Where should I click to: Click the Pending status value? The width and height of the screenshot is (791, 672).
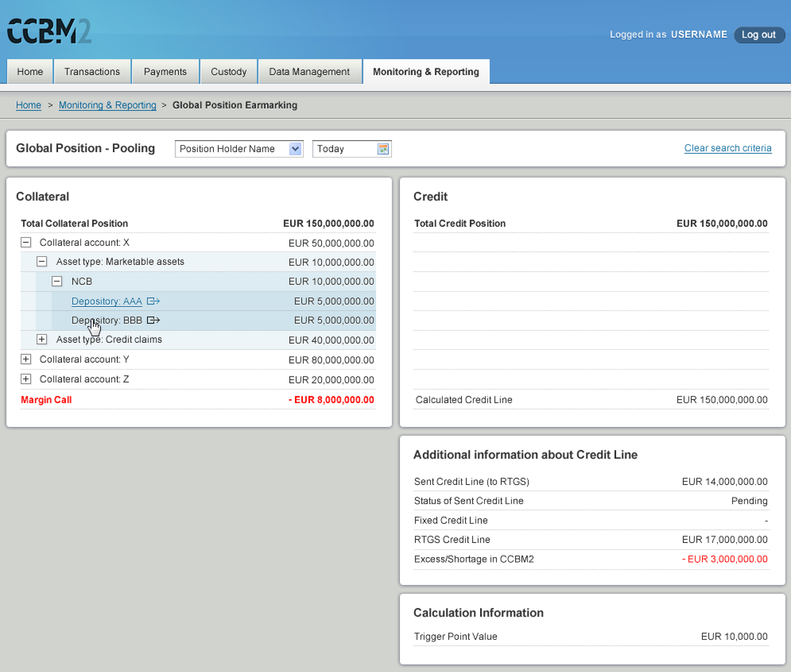749,501
